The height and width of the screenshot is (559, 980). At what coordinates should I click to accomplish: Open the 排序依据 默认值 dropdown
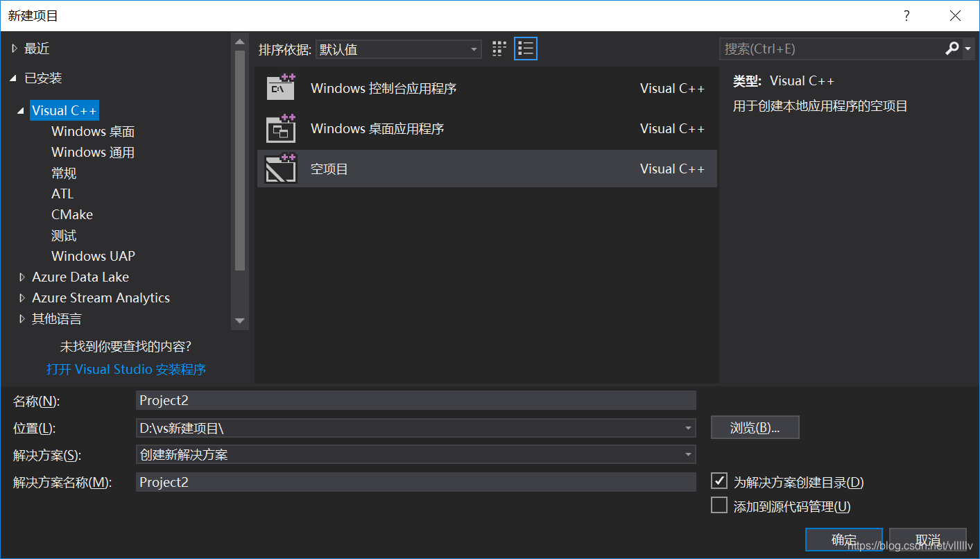point(399,49)
